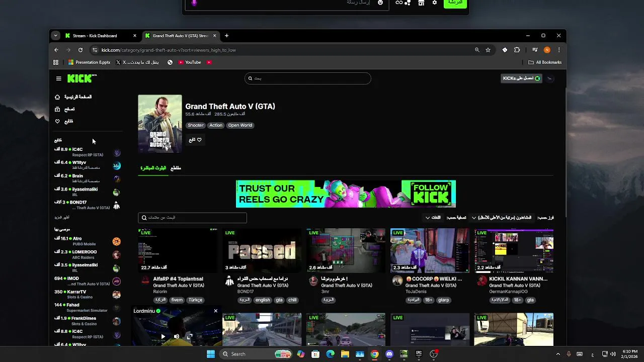Bookmark this page with the star
The height and width of the screenshot is (362, 644).
tap(488, 50)
